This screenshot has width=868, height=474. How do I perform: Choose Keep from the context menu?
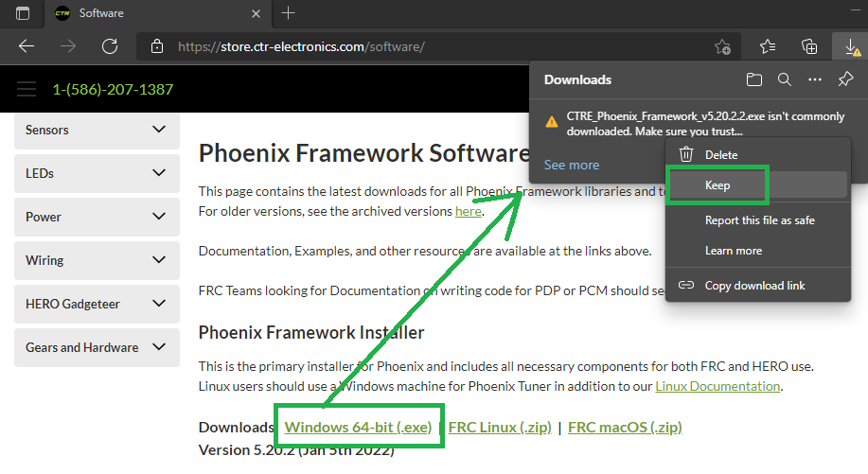tap(758, 185)
